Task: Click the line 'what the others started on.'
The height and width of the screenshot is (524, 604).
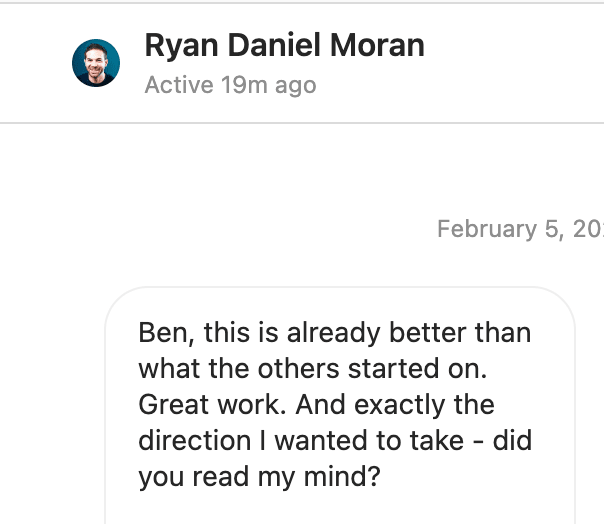Action: point(312,369)
